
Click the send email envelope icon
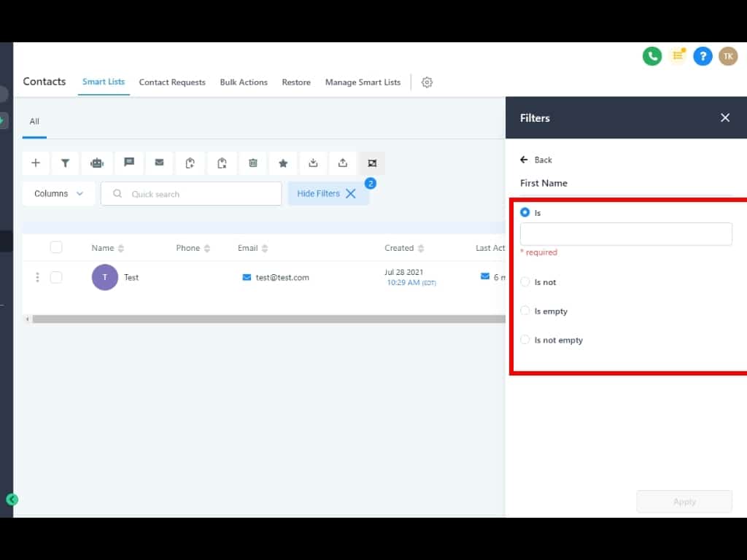click(159, 163)
